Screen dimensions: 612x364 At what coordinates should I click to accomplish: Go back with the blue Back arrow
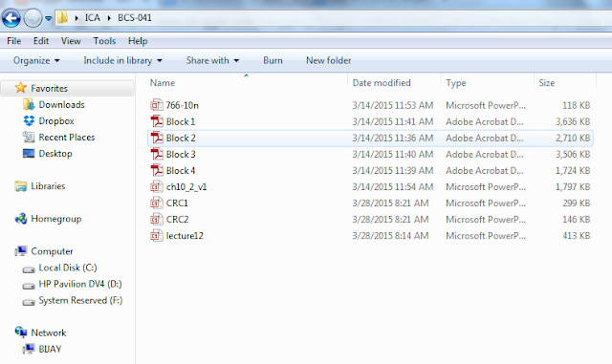coord(11,18)
